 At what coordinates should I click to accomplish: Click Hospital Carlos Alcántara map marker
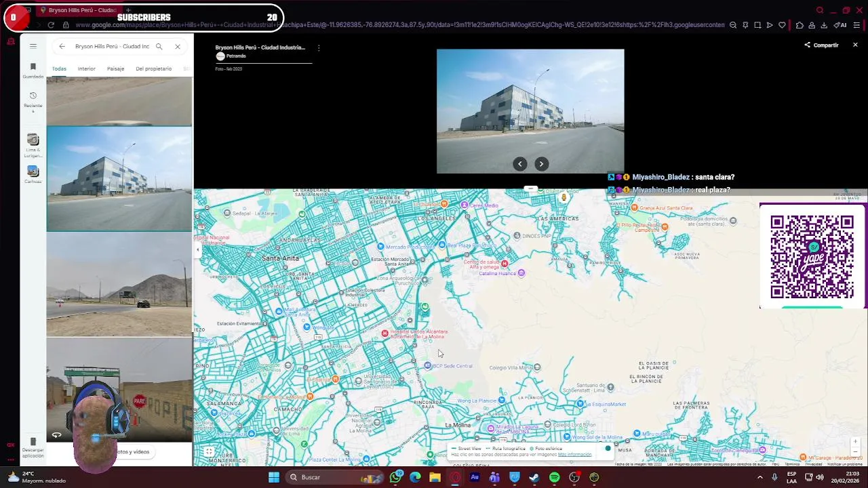(x=384, y=333)
